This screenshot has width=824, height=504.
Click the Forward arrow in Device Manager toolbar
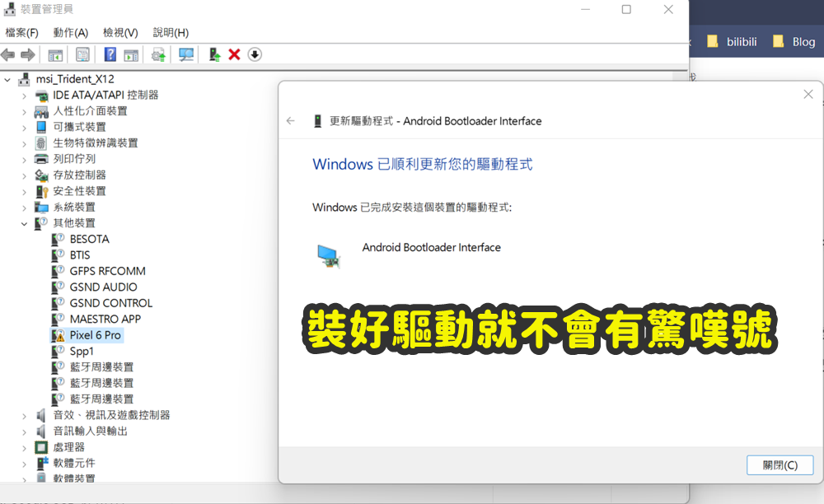[x=28, y=54]
